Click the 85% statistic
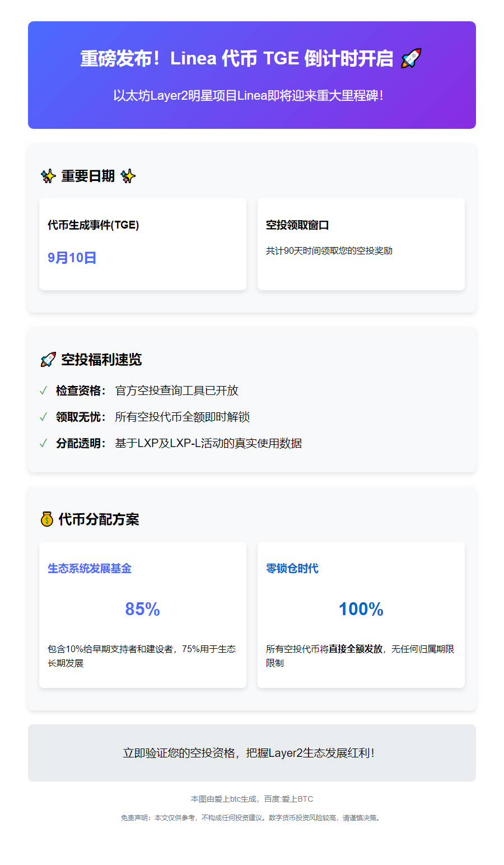504x865 pixels. [x=142, y=608]
